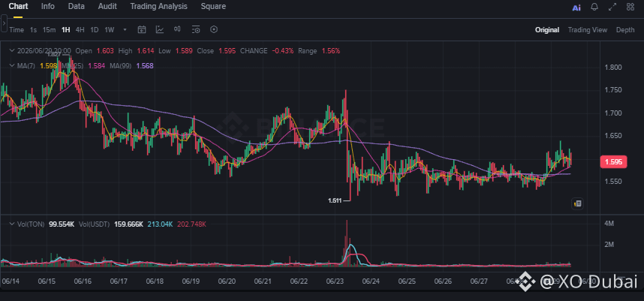Expand chart to fullscreen
The width and height of the screenshot is (644, 301).
(x=612, y=7)
